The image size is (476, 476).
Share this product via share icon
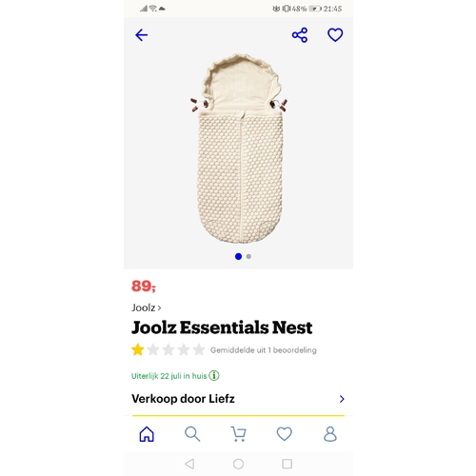click(x=300, y=35)
